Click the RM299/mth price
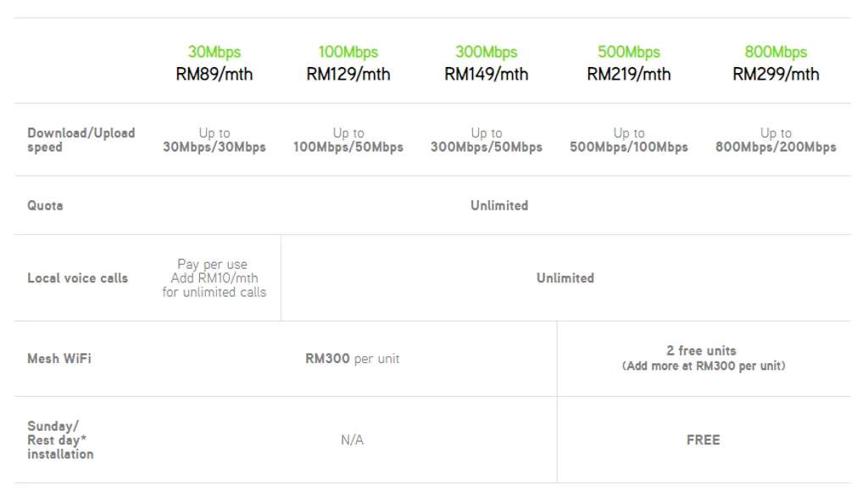Viewport: 868px width, 492px height. [776, 75]
